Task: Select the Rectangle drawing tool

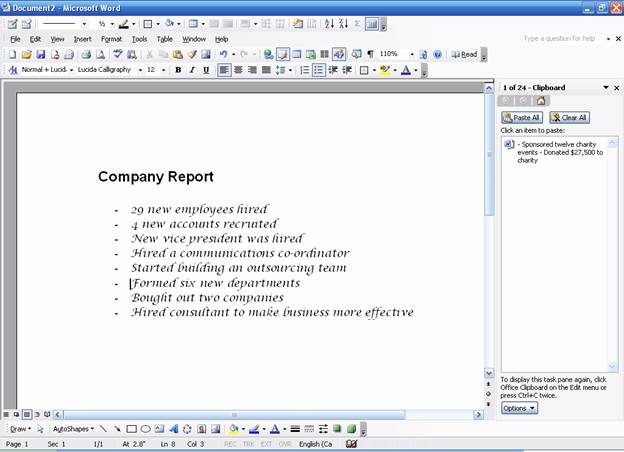Action: click(x=131, y=429)
